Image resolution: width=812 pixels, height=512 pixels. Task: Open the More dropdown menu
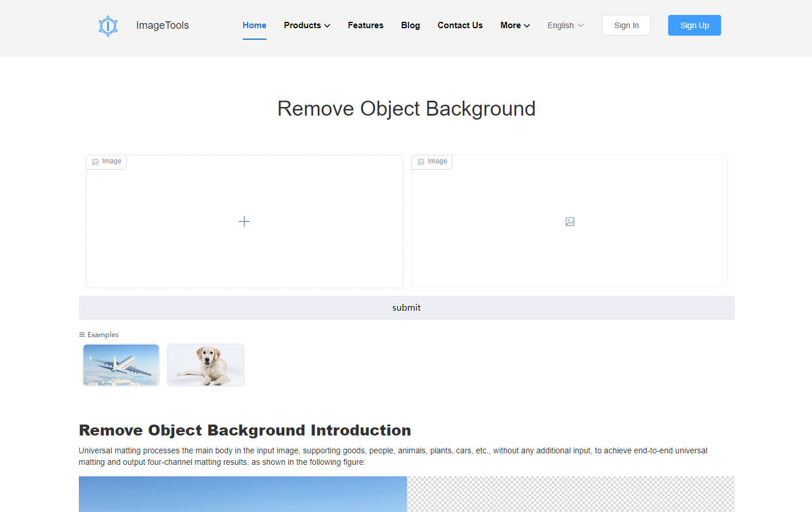click(x=514, y=25)
